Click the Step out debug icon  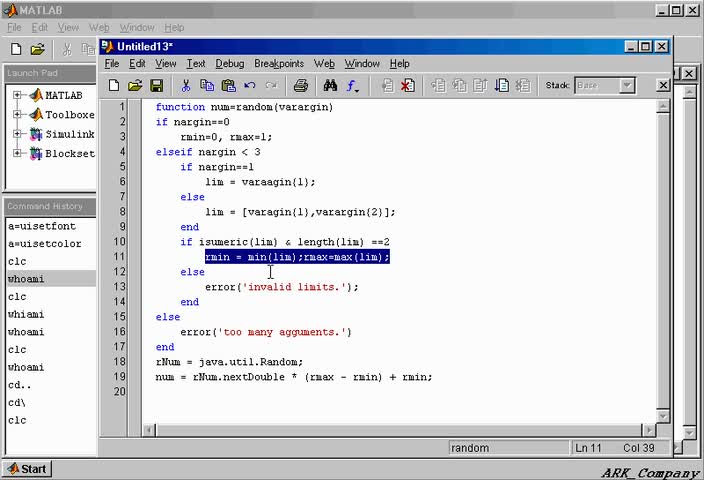click(x=480, y=85)
